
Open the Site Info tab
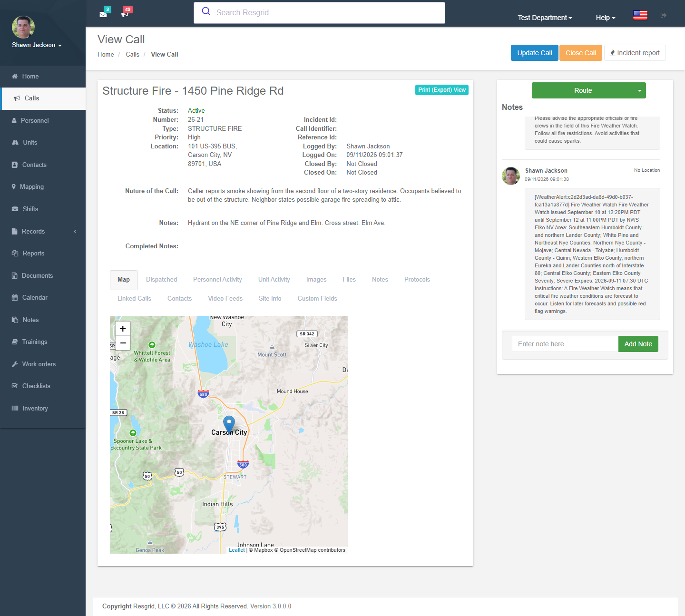click(x=270, y=299)
